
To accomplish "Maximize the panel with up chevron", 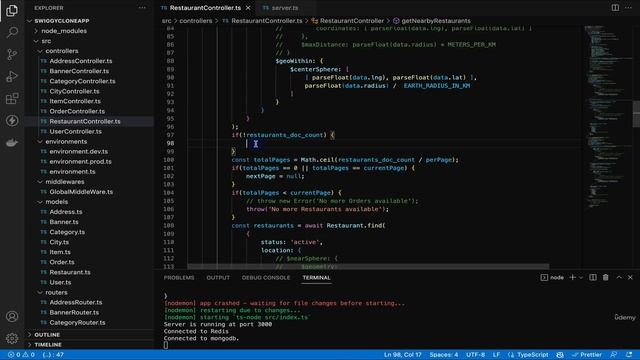I will pos(619,278).
